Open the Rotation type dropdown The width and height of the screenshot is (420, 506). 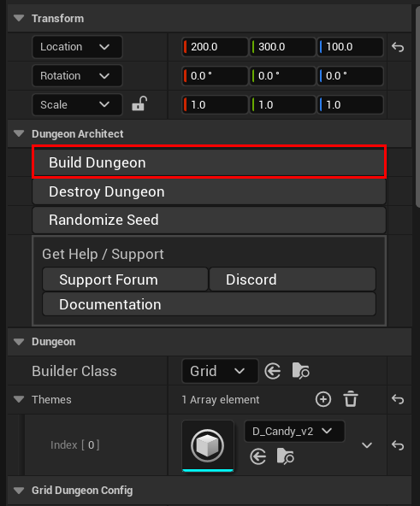[77, 76]
